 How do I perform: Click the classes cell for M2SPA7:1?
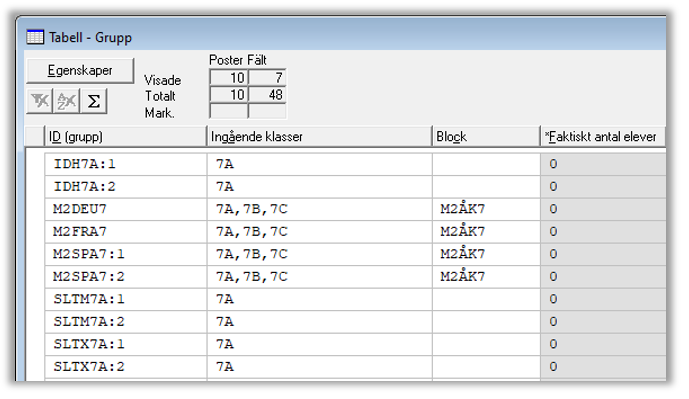(x=319, y=254)
